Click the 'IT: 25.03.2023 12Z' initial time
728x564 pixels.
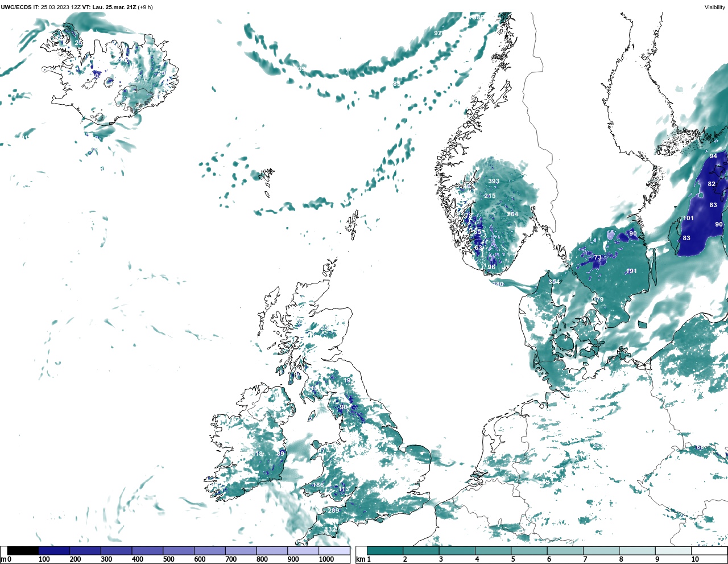[57, 7]
